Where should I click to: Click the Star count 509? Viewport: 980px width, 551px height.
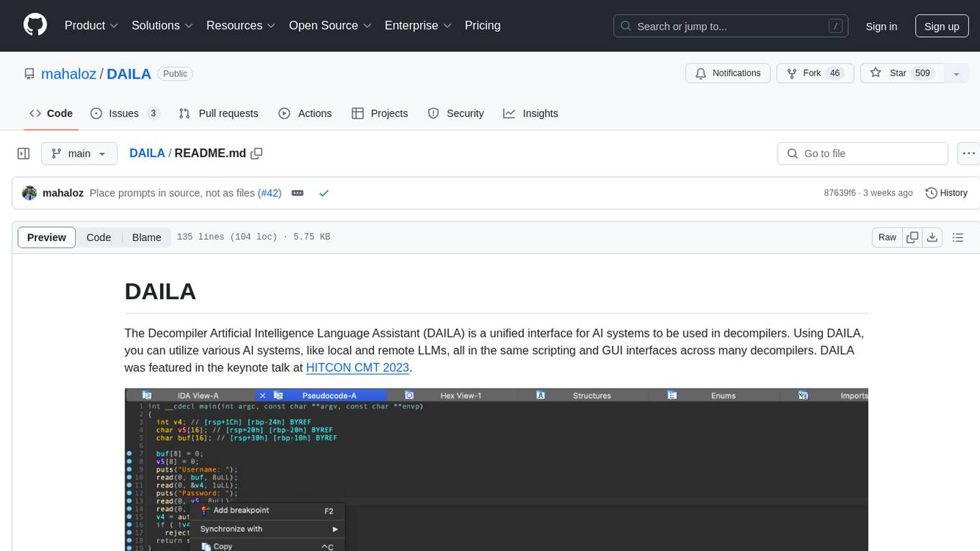tap(922, 74)
